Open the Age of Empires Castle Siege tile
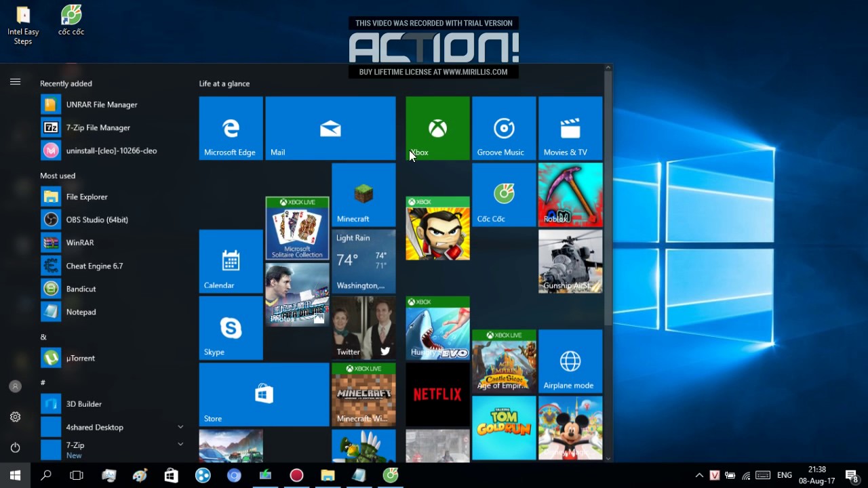The width and height of the screenshot is (868, 488). 504,361
